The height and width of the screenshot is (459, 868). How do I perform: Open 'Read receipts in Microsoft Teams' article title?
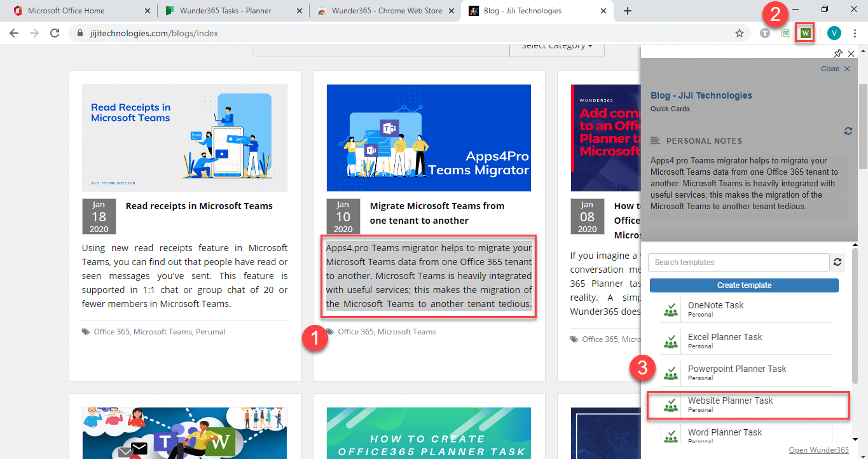199,206
